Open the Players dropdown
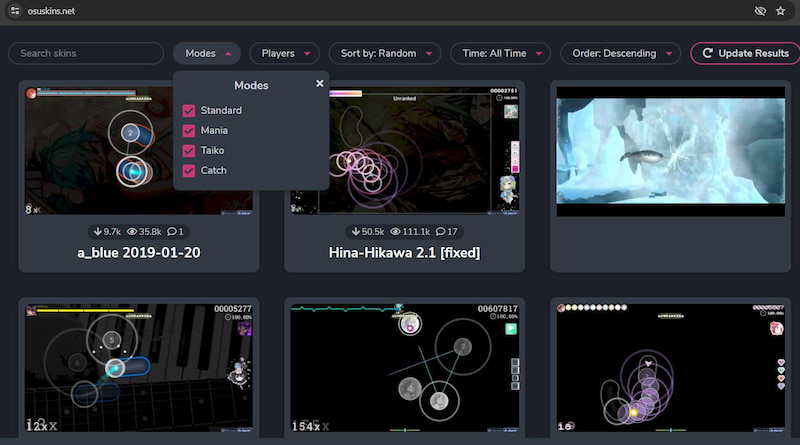 [285, 53]
